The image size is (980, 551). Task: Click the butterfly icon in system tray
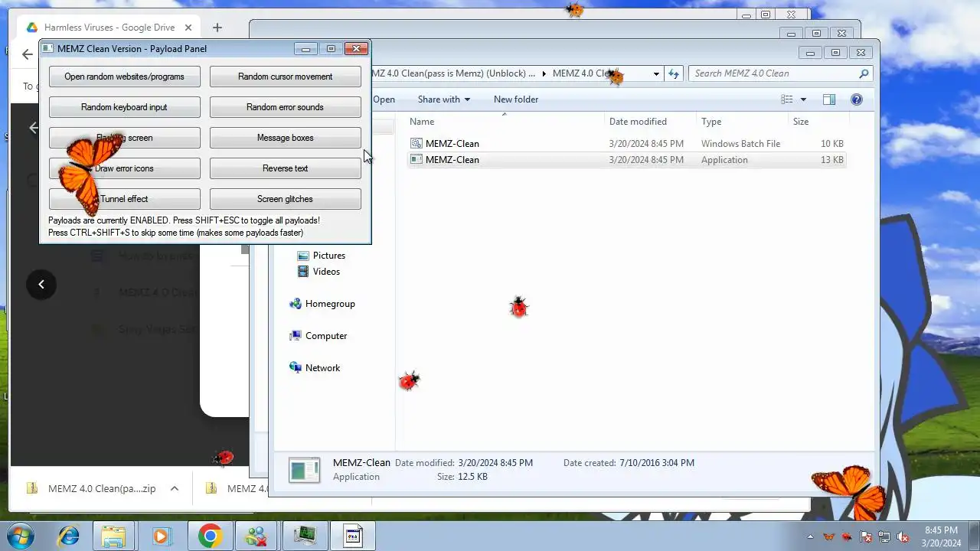coord(828,536)
